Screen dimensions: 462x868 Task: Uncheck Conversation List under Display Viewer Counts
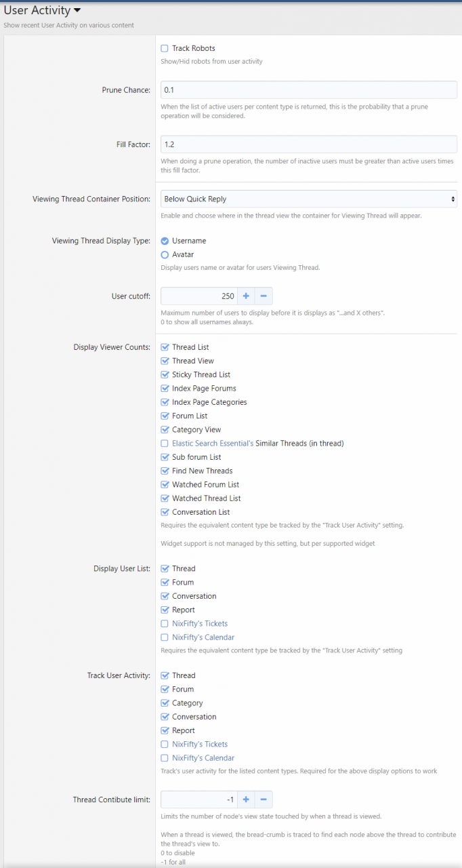point(165,512)
